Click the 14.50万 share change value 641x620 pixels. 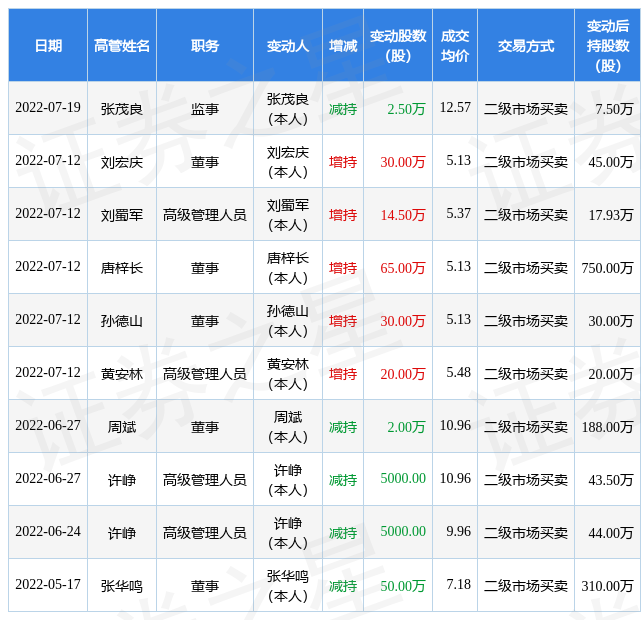point(403,215)
